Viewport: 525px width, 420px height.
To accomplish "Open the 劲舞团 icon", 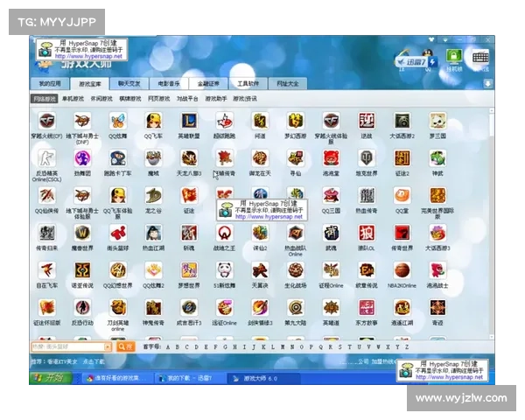I will [x=82, y=158].
